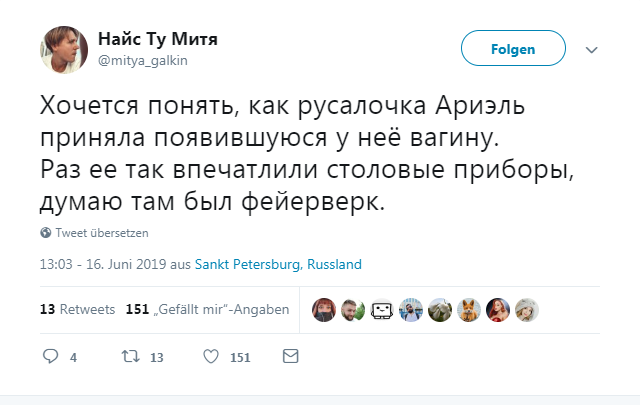
Task: Open the Sankt Petersburg, Russland location link
Action: (278, 265)
